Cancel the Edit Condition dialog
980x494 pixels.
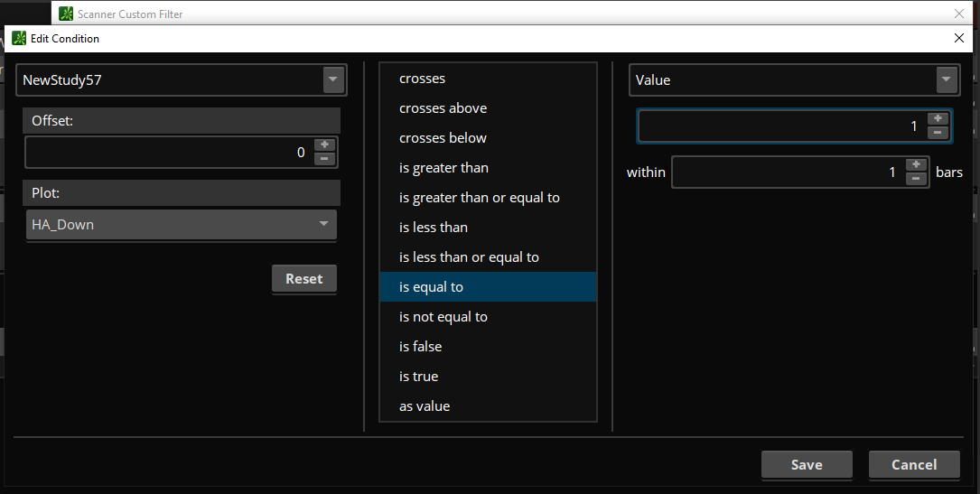914,464
